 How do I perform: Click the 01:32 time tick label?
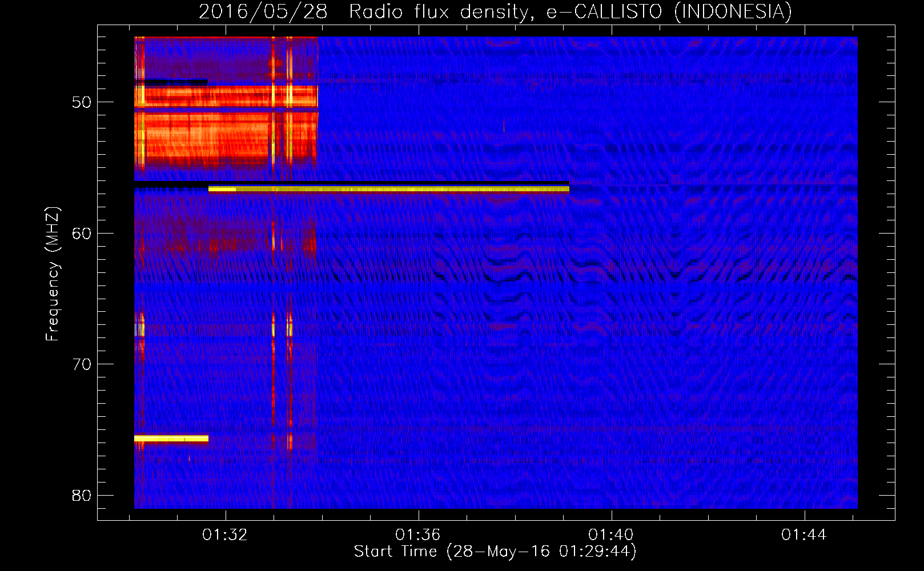pyautogui.click(x=225, y=535)
